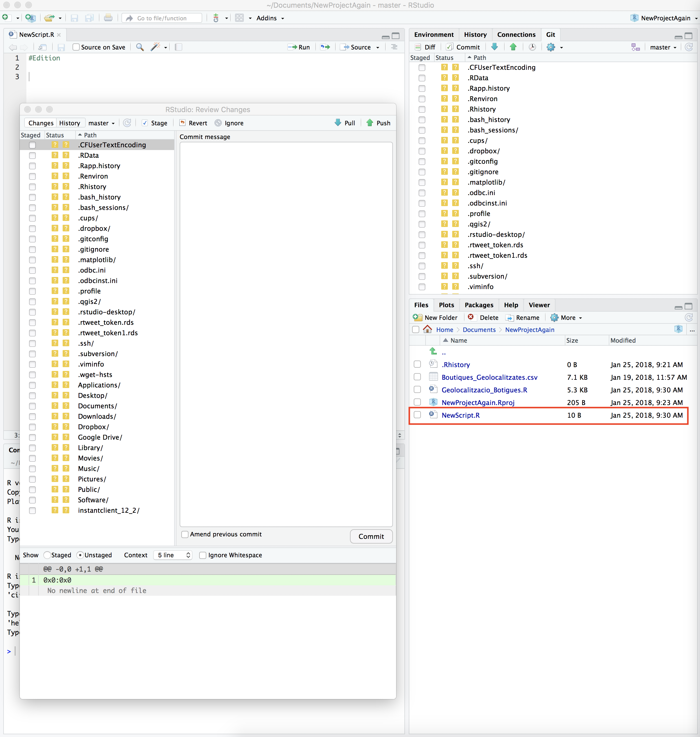
Task: Open the master branch dropdown
Action: tap(663, 47)
